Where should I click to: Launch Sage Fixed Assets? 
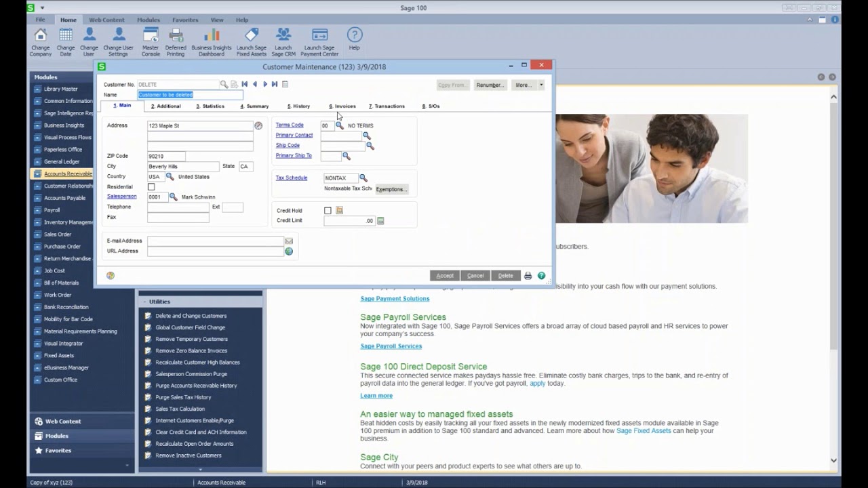(x=251, y=41)
